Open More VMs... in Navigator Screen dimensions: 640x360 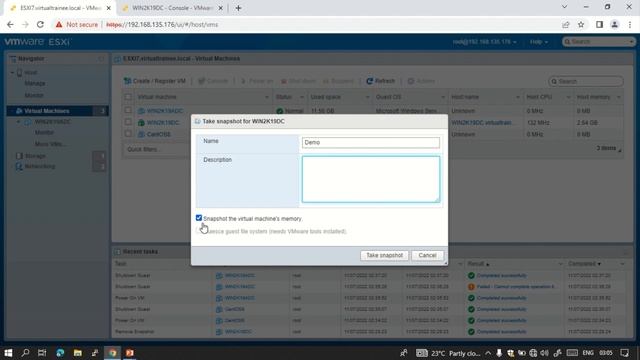tap(50, 144)
